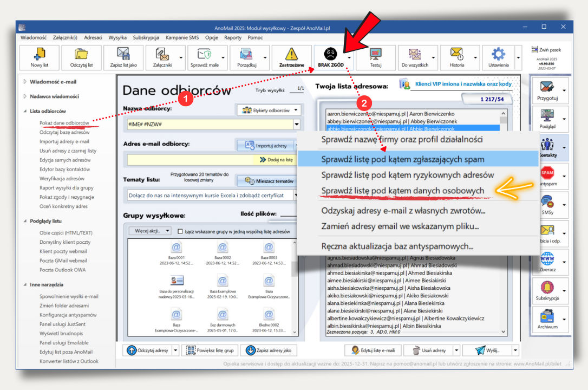
Task: Open the dropdown arrow beside Załączniki
Action: (181, 58)
